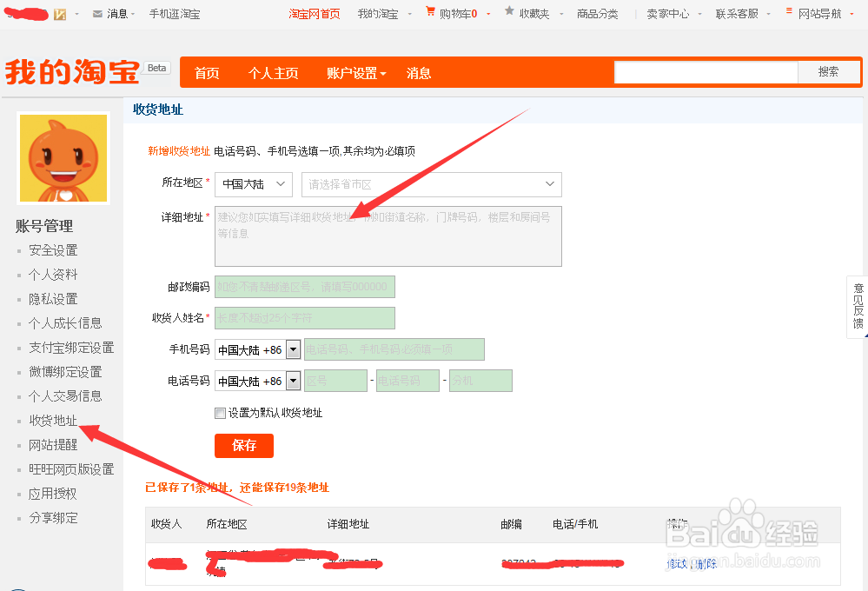Open the 中国大陆 region dropdown
868x591 pixels.
click(x=254, y=184)
